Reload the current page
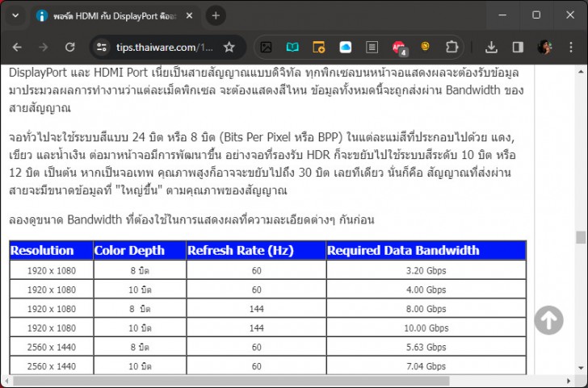Screen dimensions: 588x388 point(70,47)
